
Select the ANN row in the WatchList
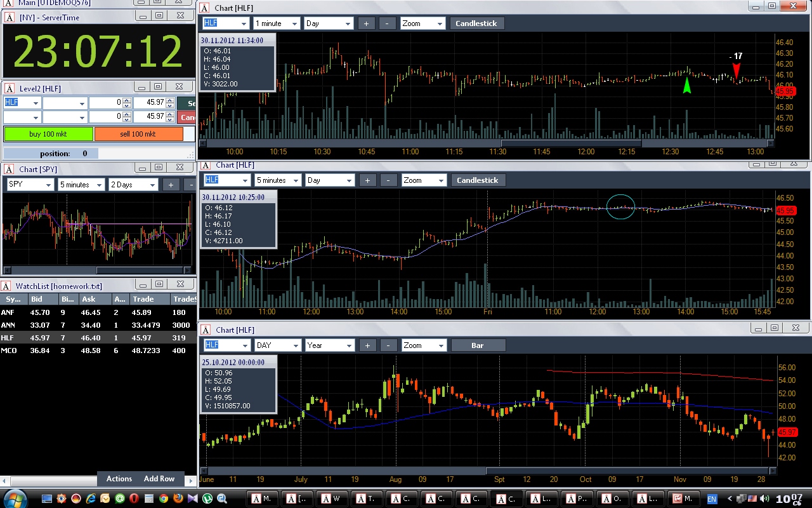coord(98,325)
